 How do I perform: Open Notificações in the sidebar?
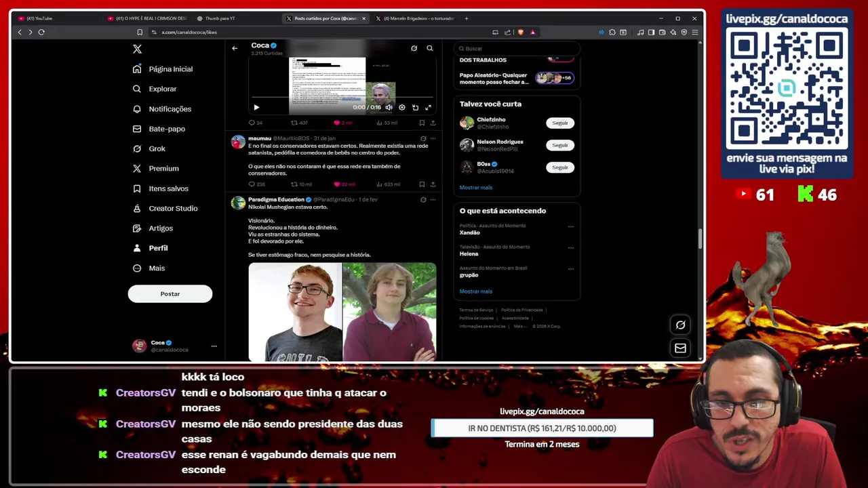tap(162, 108)
